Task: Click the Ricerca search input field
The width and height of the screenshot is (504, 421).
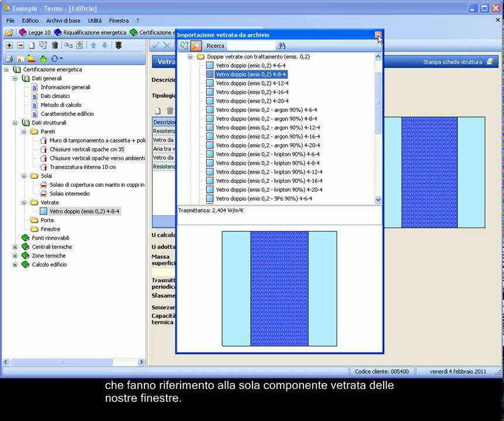Action: (x=251, y=46)
